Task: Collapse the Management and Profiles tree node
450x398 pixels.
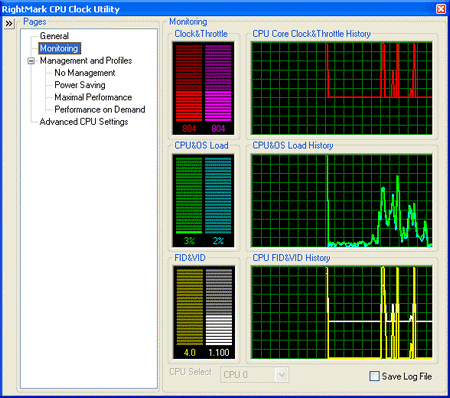Action: pos(31,61)
